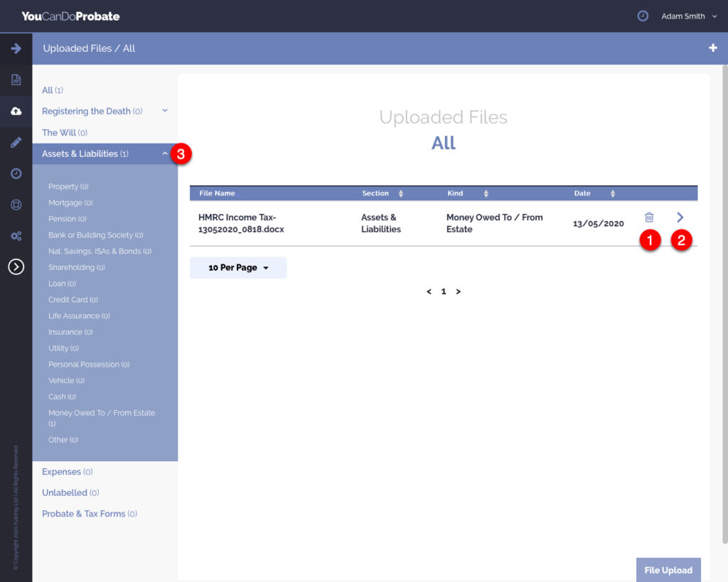
Task: Open the 10 Per Page dropdown
Action: tap(238, 268)
